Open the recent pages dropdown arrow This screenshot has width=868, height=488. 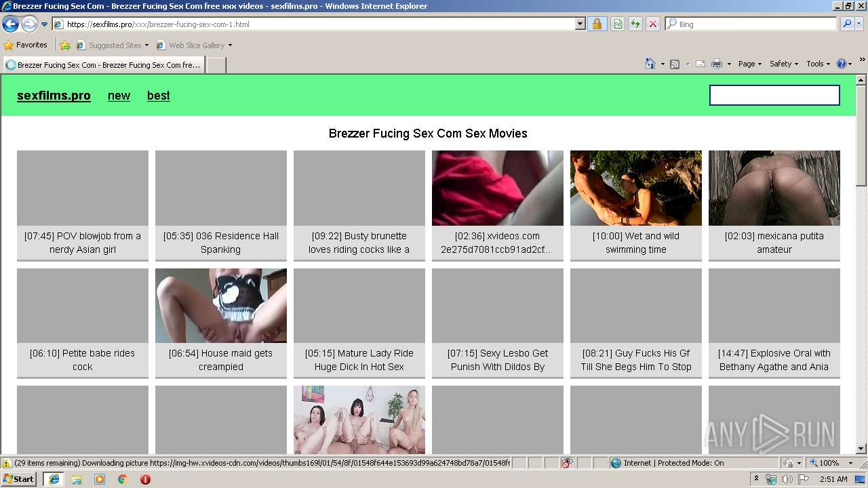click(x=45, y=24)
